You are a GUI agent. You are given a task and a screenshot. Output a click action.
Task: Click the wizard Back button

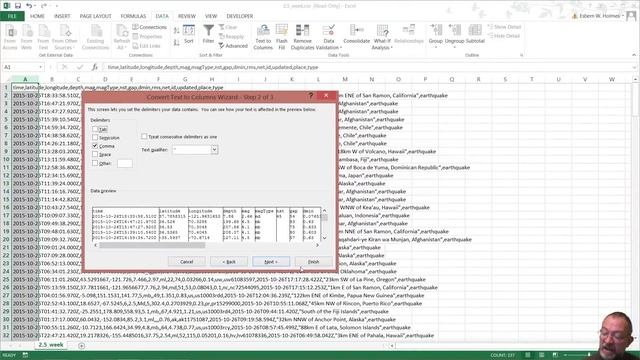click(229, 262)
